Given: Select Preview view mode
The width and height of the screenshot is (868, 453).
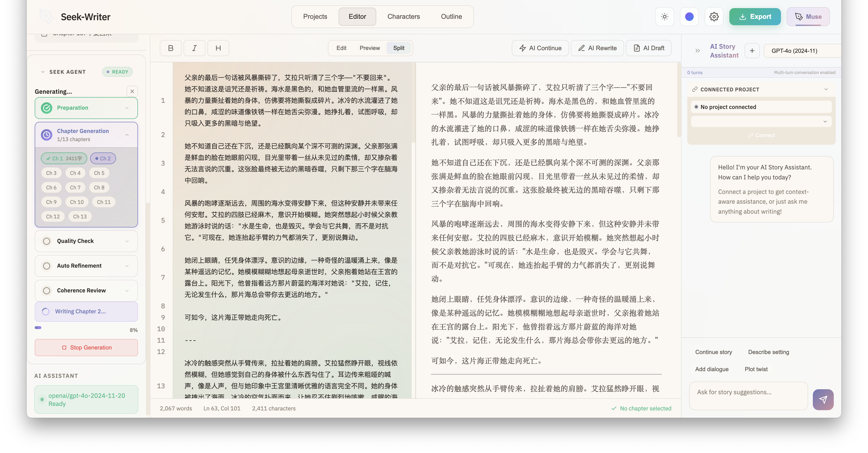Looking at the screenshot, I should [x=370, y=48].
